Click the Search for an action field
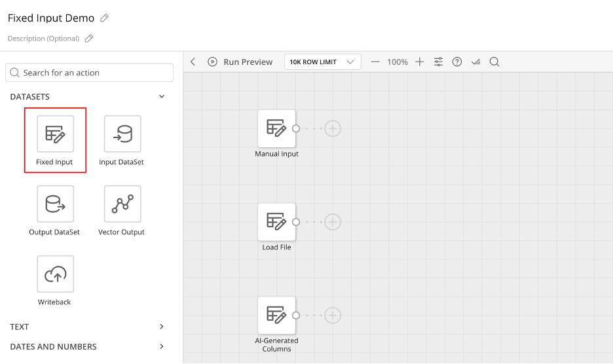 click(89, 73)
